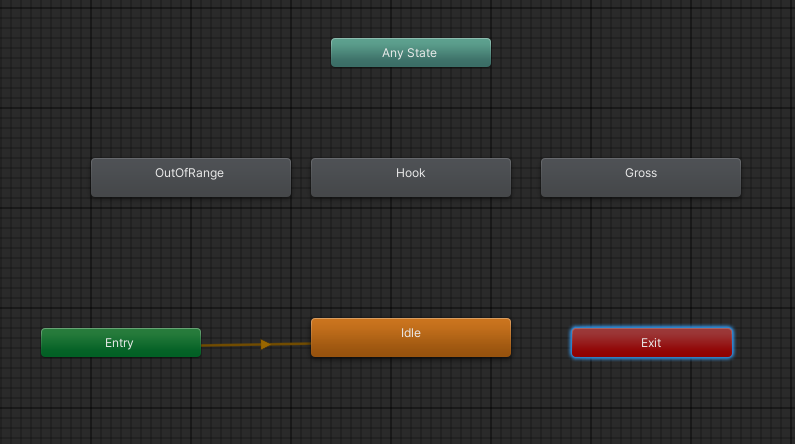Select the Hook state node
The image size is (795, 444).
[411, 177]
